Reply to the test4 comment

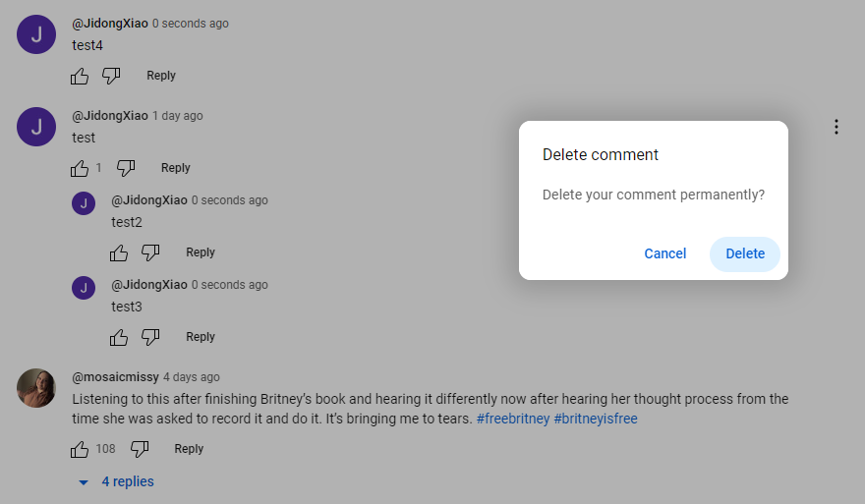(161, 76)
